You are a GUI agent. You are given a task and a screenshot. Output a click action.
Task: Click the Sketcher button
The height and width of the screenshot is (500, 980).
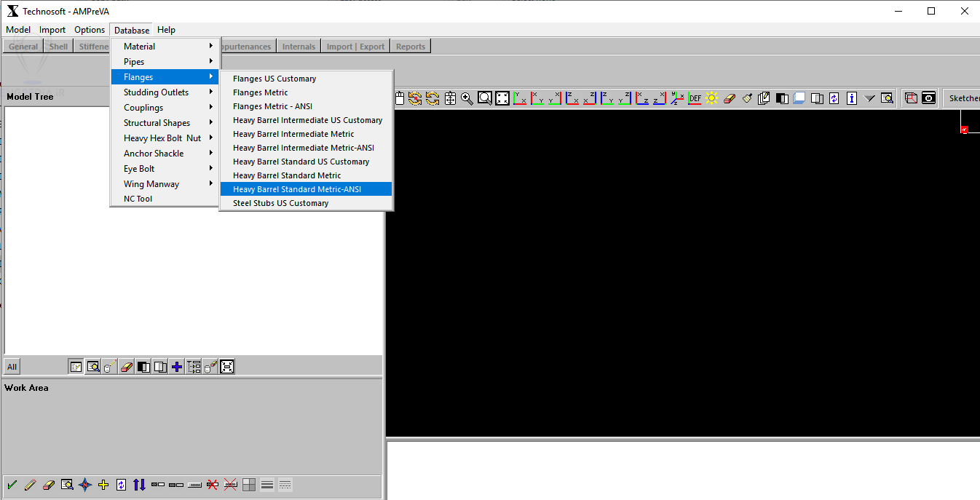[963, 98]
